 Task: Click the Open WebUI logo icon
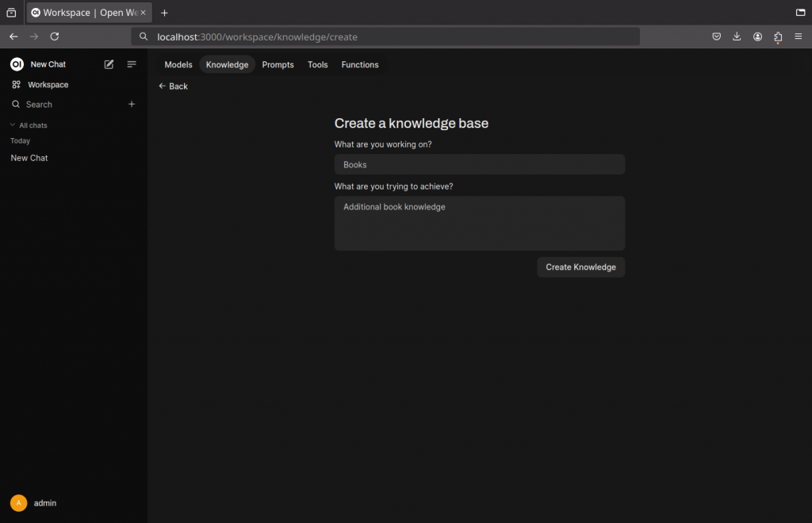[x=17, y=64]
